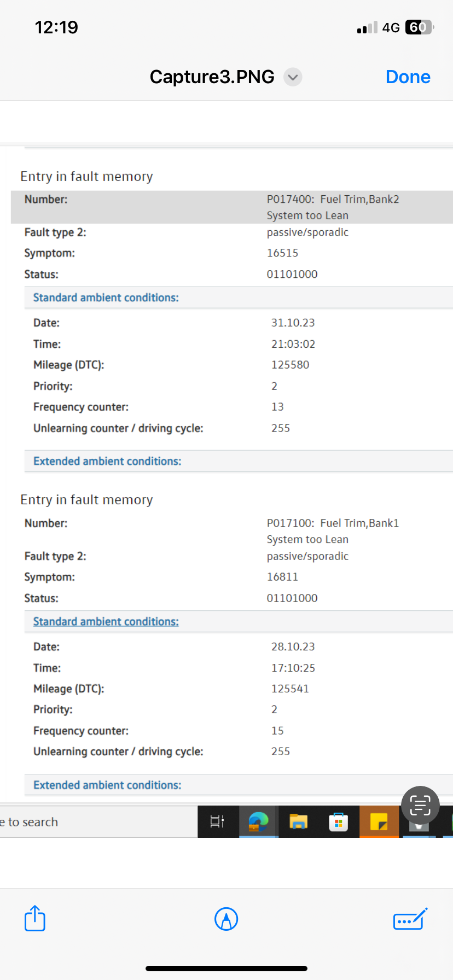Tap the Live Text scan icon
The width and height of the screenshot is (453, 980).
(420, 805)
